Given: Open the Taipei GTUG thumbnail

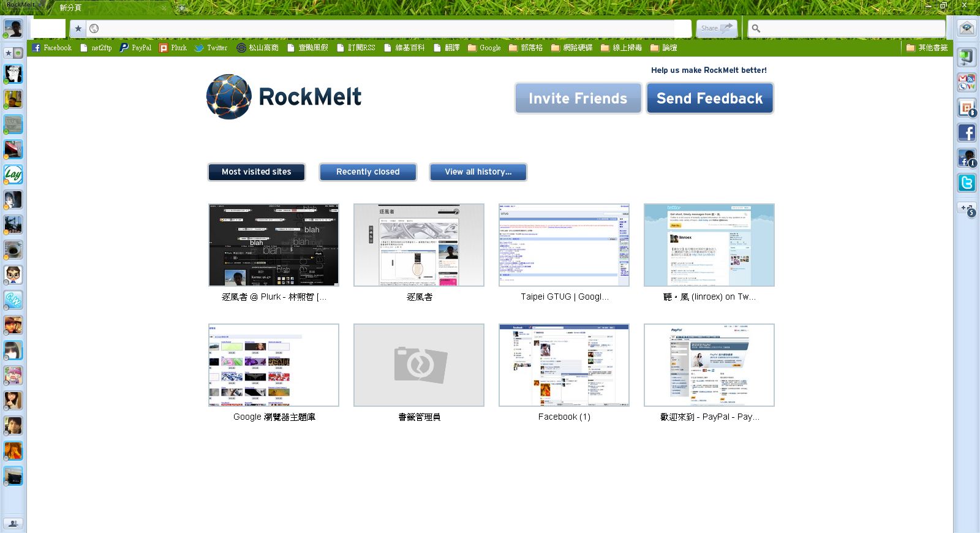Looking at the screenshot, I should (x=564, y=245).
